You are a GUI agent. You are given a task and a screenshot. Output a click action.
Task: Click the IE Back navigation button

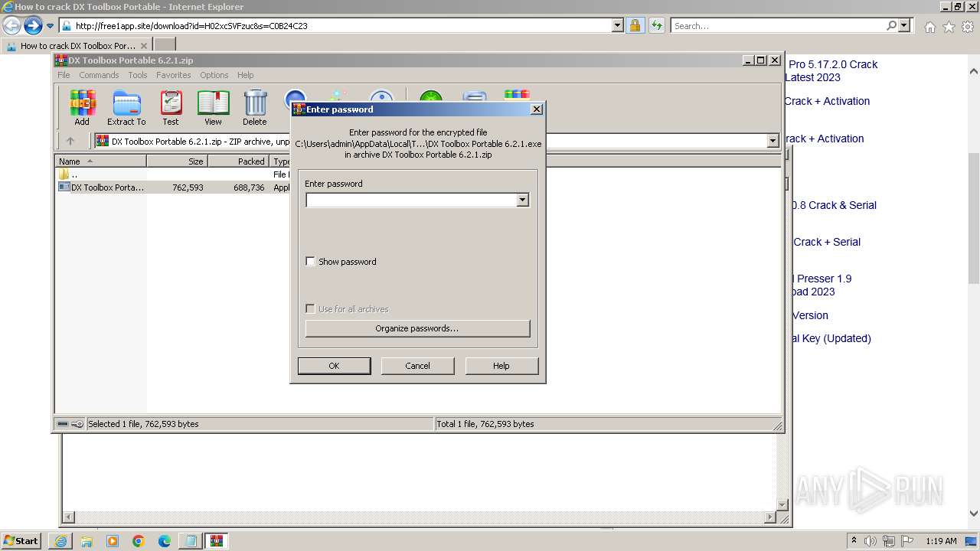click(x=11, y=26)
